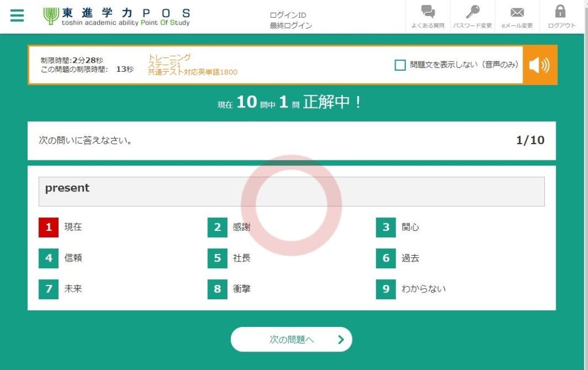Play audio with the orange speaker icon
588x370 pixels.
point(539,65)
